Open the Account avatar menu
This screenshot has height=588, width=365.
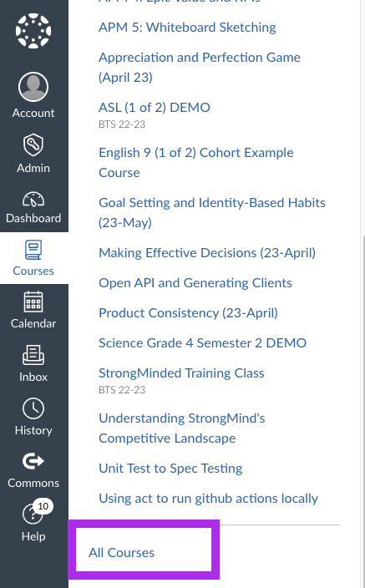(x=33, y=87)
